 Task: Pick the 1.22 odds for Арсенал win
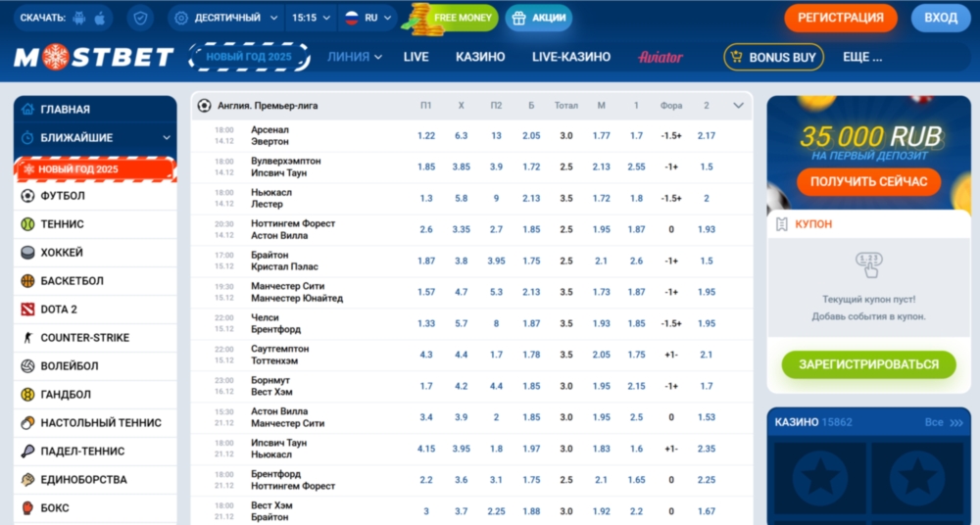425,136
